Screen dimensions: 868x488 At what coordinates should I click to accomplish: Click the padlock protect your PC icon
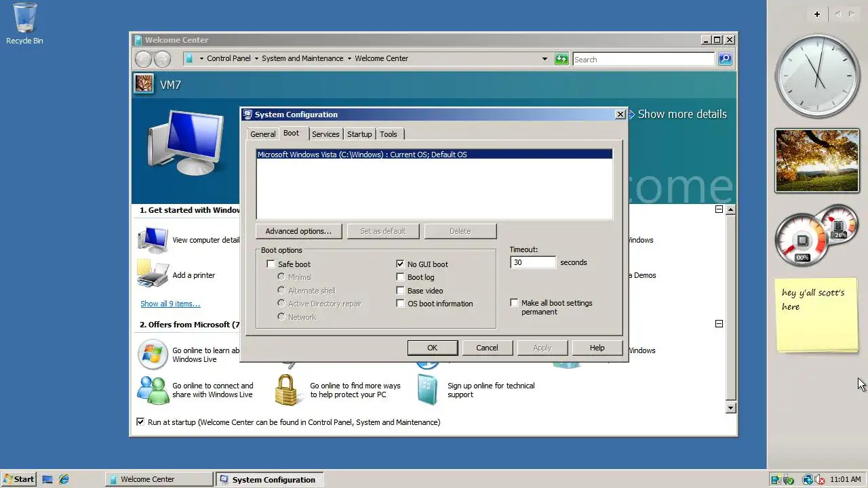(288, 390)
